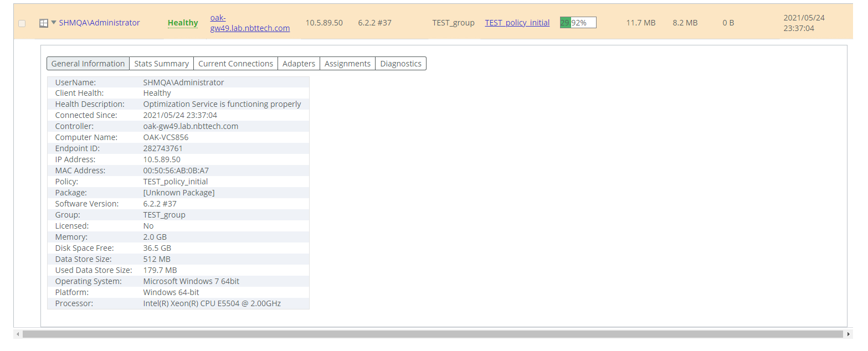
Task: Open the SHMQA\Administrator details expander arrow
Action: [x=53, y=22]
